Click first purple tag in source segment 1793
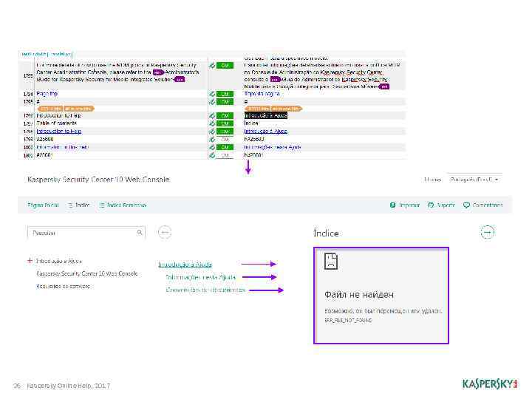532x399 pixels. 158,72
